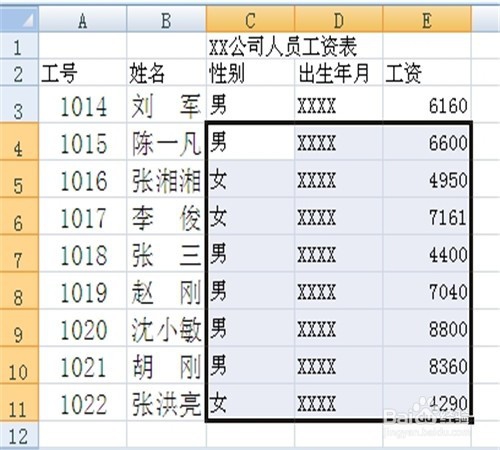This screenshot has width=500, height=450.
Task: Select row 10 header
Action: (19, 365)
